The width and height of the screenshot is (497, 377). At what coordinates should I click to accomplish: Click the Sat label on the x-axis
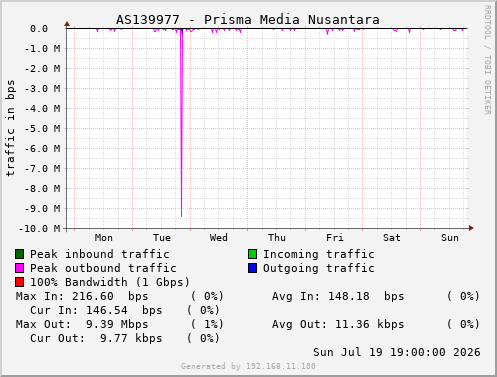click(x=392, y=238)
